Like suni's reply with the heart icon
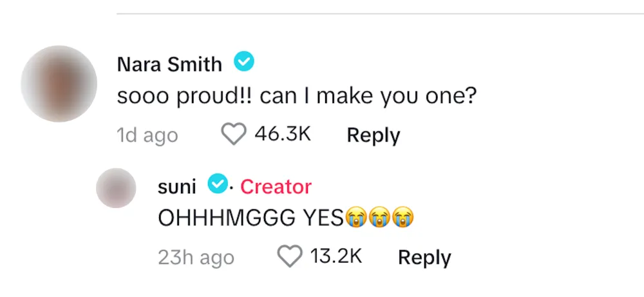The width and height of the screenshot is (644, 297). [290, 256]
